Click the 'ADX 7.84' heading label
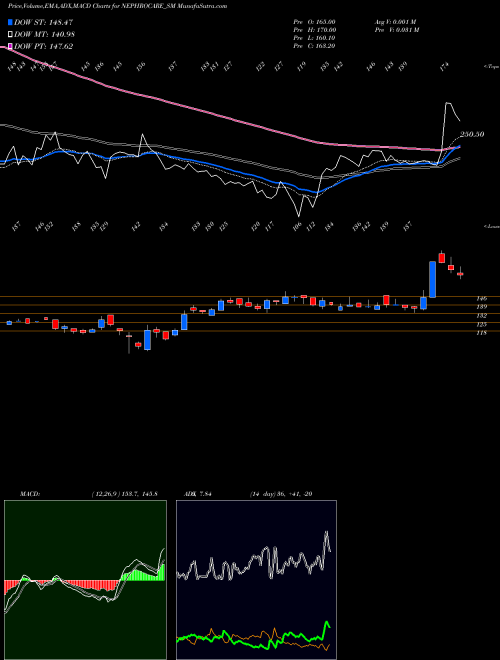This screenshot has width=500, height=660. click(x=197, y=494)
